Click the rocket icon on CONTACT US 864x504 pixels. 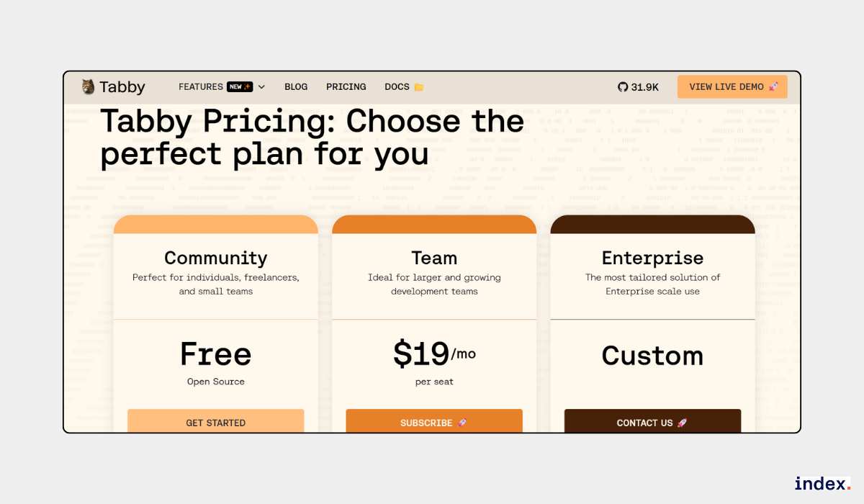pyautogui.click(x=681, y=423)
